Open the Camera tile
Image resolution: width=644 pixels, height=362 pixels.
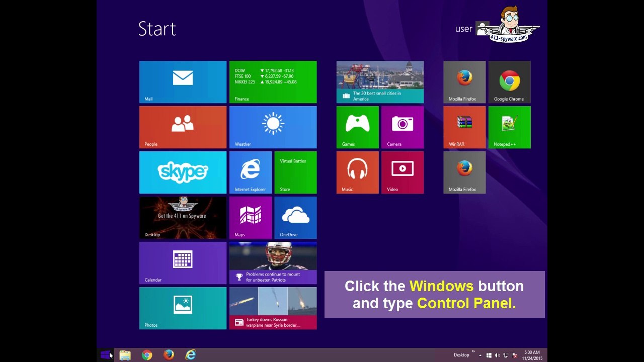[403, 127]
